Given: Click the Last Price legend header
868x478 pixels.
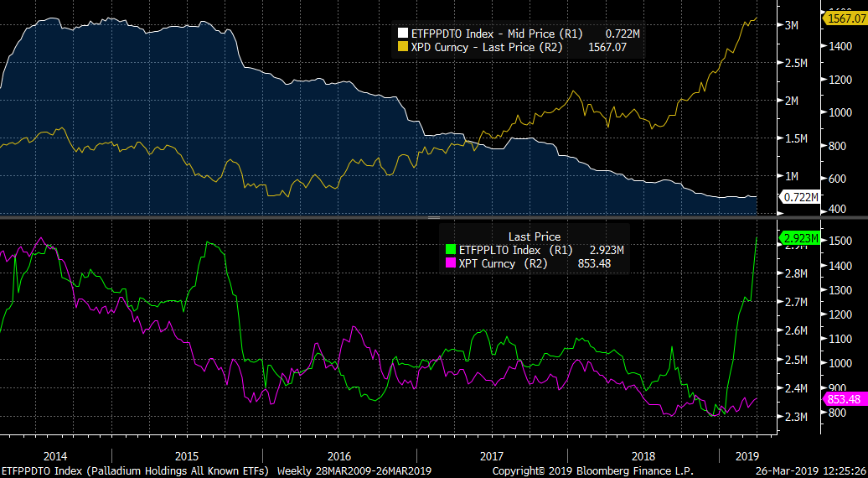Looking at the screenshot, I should (535, 237).
